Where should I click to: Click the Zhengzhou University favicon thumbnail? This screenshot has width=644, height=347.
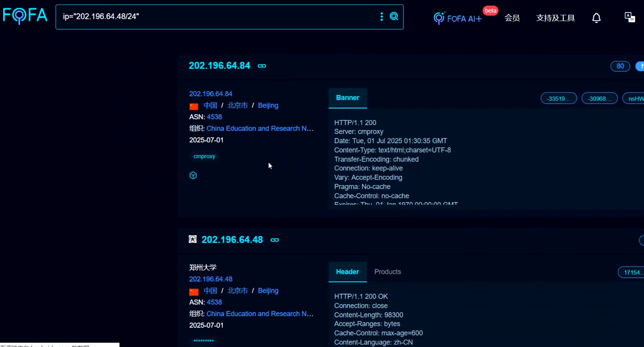tap(193, 239)
